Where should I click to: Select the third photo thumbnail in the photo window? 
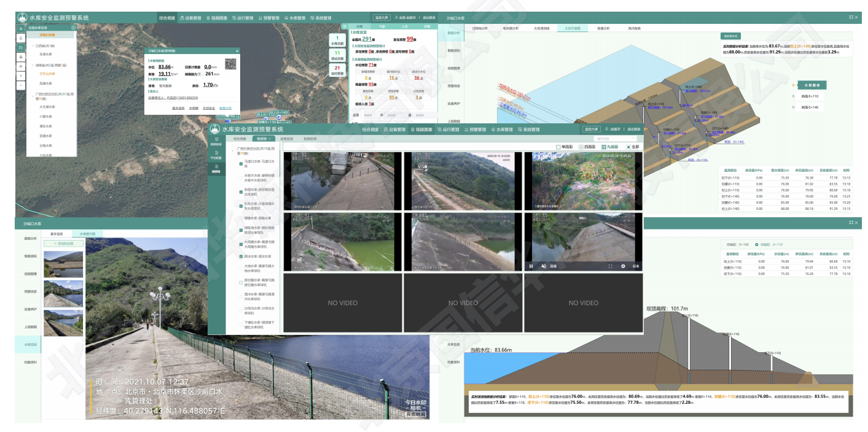[64, 322]
